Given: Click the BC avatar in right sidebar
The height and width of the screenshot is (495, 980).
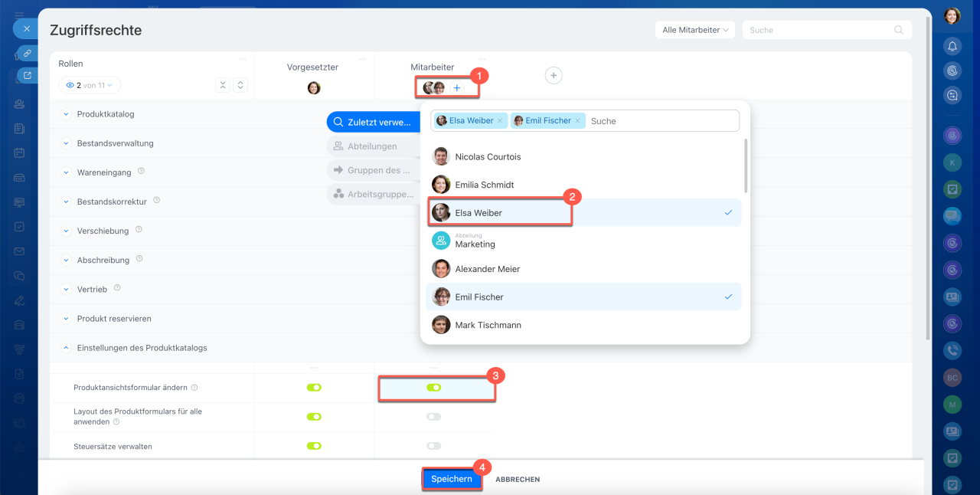Looking at the screenshot, I should point(952,378).
